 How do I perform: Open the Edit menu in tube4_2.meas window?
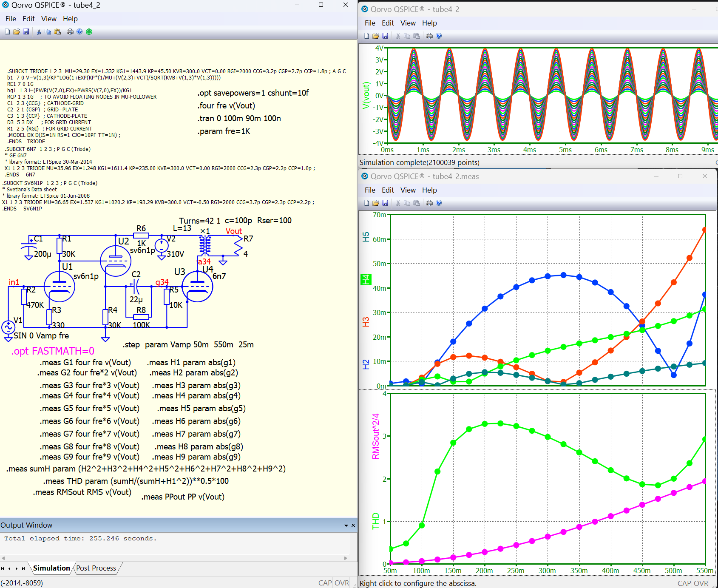coord(387,190)
